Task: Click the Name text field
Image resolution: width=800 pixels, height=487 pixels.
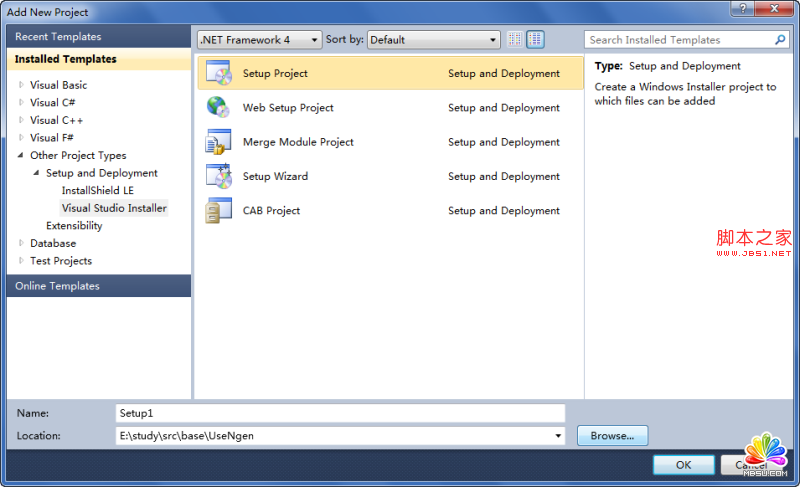Action: [x=340, y=413]
